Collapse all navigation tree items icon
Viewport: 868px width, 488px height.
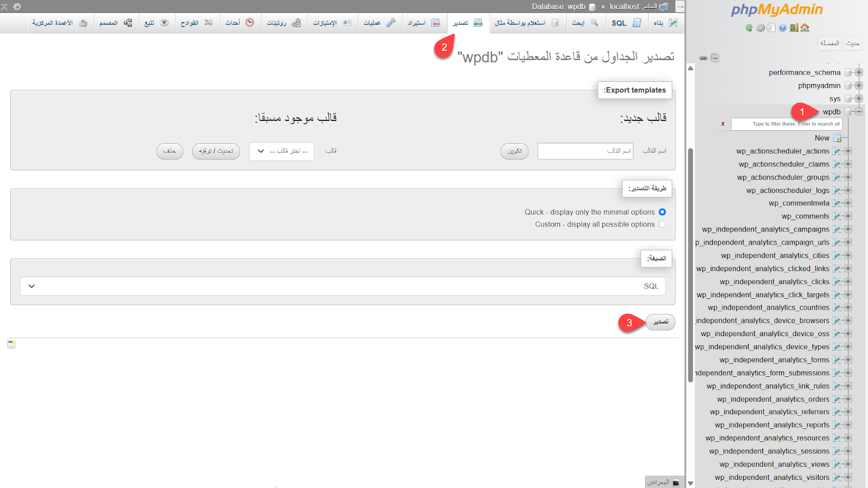715,58
